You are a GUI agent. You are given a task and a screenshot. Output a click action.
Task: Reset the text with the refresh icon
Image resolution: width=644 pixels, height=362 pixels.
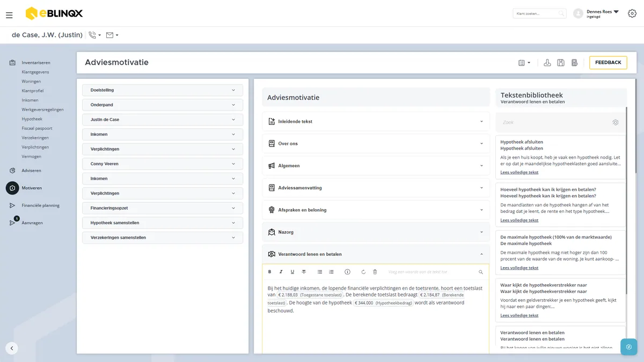(x=363, y=272)
